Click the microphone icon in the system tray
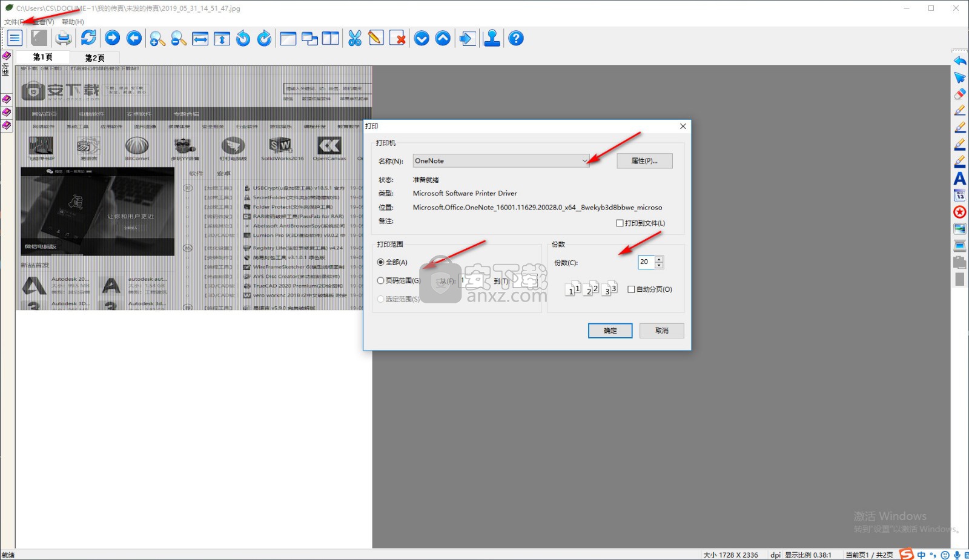The width and height of the screenshot is (969, 560). pos(957,555)
